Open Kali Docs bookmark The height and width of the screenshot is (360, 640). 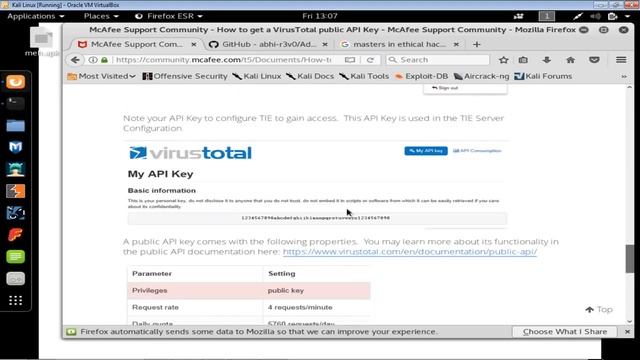(310, 76)
